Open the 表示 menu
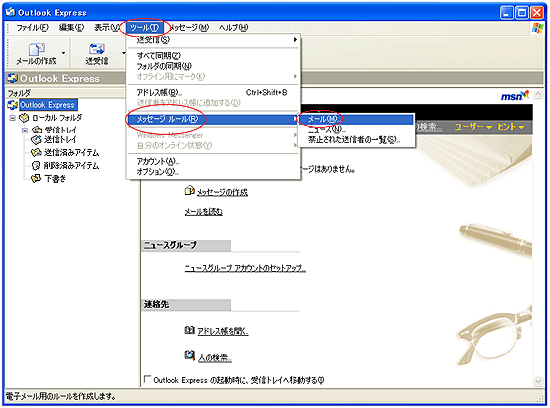550x408 pixels. [x=106, y=27]
